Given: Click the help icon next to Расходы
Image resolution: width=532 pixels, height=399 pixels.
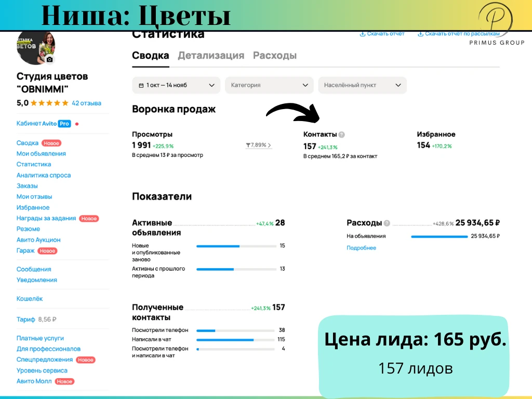Looking at the screenshot, I should pyautogui.click(x=387, y=223).
